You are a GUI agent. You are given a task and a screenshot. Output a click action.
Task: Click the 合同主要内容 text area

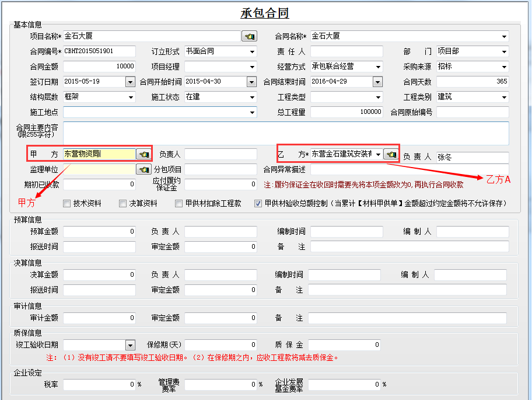tap(286, 133)
